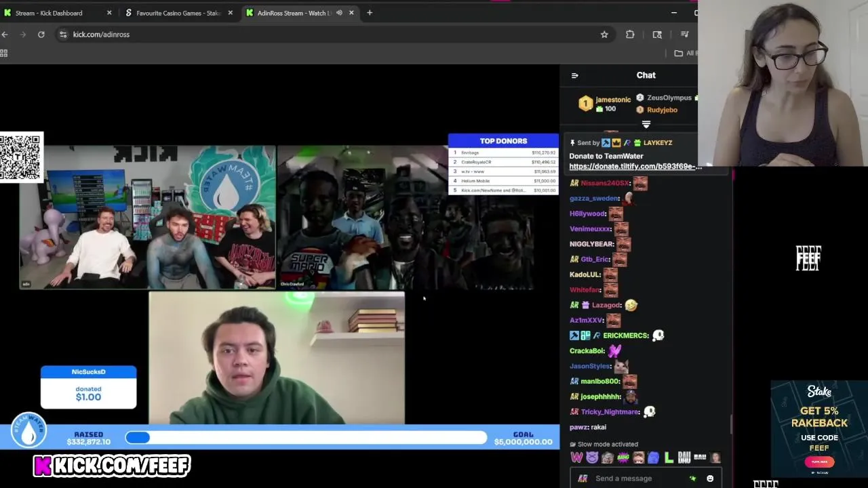Insert the blue blob emote
The image size is (868, 488).
point(653,457)
